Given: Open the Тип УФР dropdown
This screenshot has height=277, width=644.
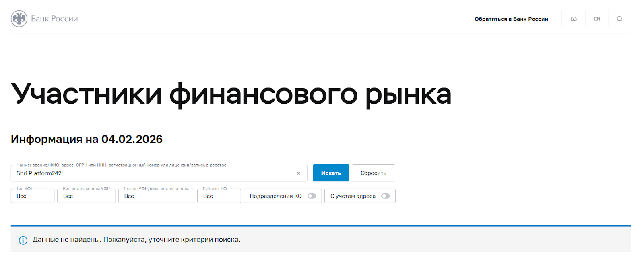Looking at the screenshot, I should click(x=33, y=196).
